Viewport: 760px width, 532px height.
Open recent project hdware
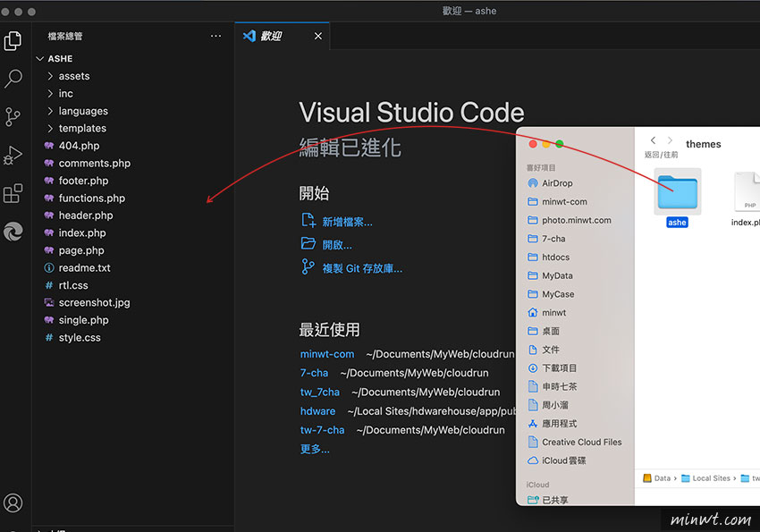[317, 411]
